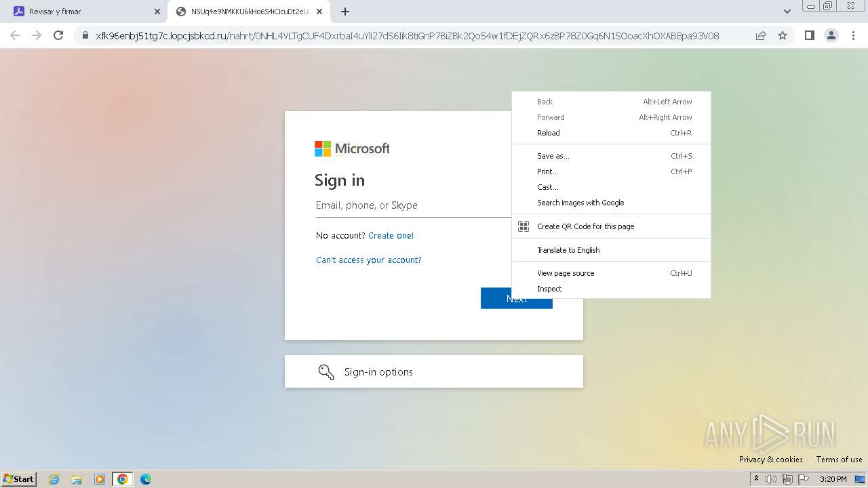The width and height of the screenshot is (868, 488).
Task: Expand the tab search chevron
Action: [787, 12]
